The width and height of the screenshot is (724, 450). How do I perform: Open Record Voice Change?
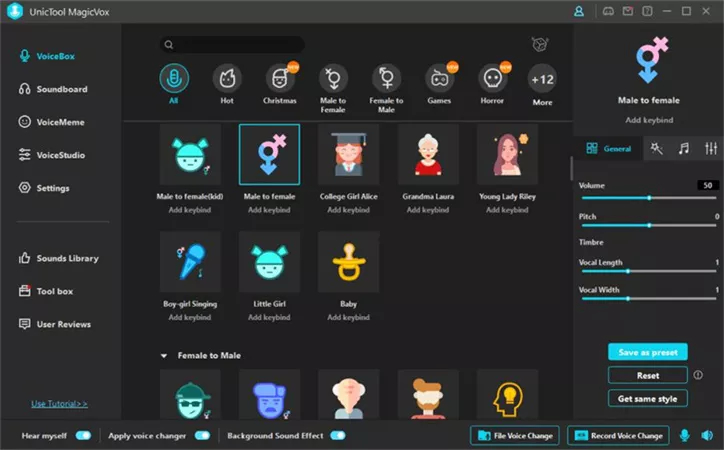[618, 436]
